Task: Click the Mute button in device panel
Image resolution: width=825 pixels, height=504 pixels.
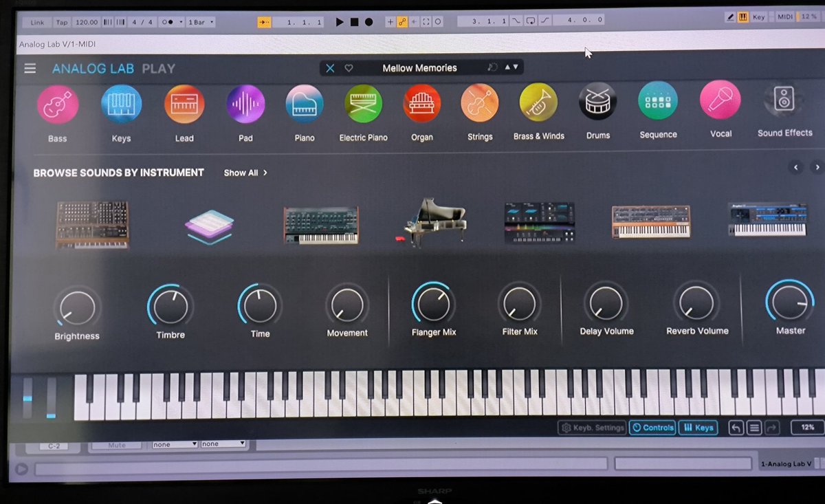Action: 118,445
